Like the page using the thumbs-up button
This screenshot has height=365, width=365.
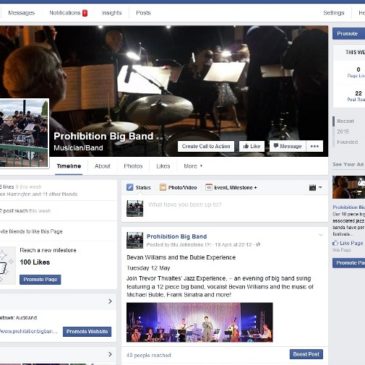(252, 146)
